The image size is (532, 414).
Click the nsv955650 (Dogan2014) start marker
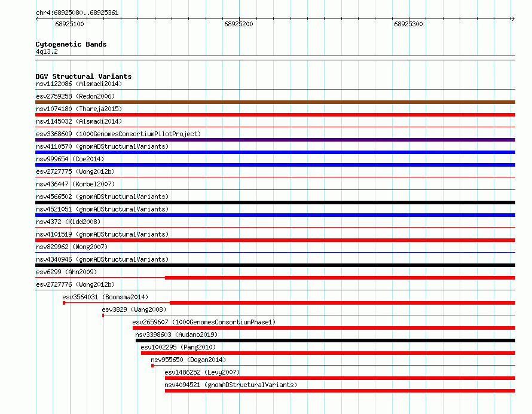pyautogui.click(x=152, y=366)
